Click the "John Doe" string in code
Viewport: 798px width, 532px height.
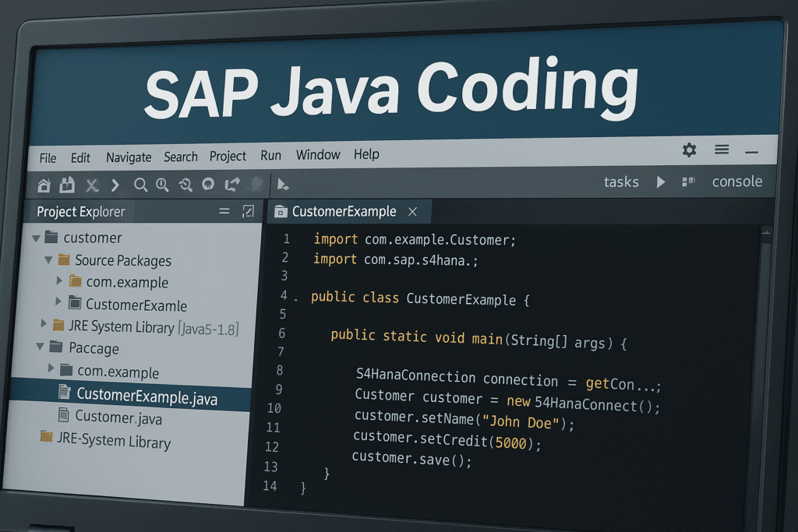pos(521,422)
